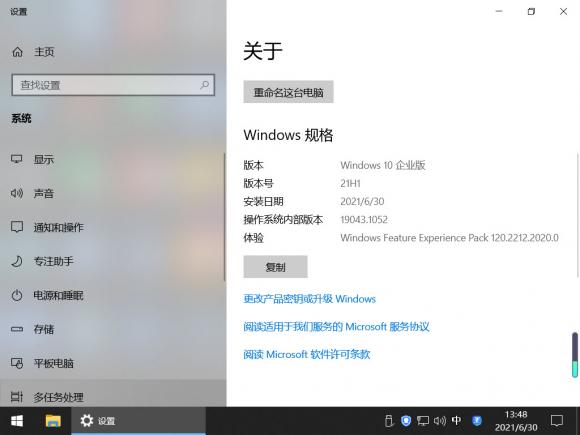Open File Explorer from the taskbar

(x=53, y=421)
